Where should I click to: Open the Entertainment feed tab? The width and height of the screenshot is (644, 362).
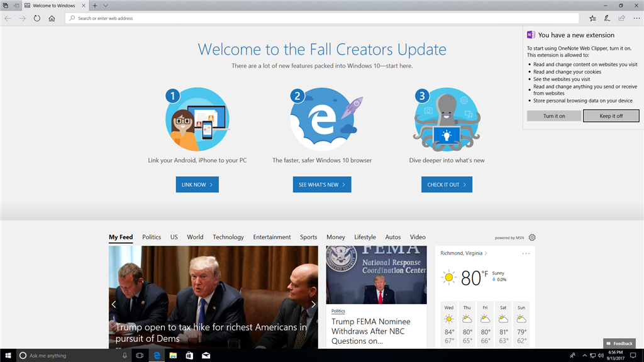[272, 237]
